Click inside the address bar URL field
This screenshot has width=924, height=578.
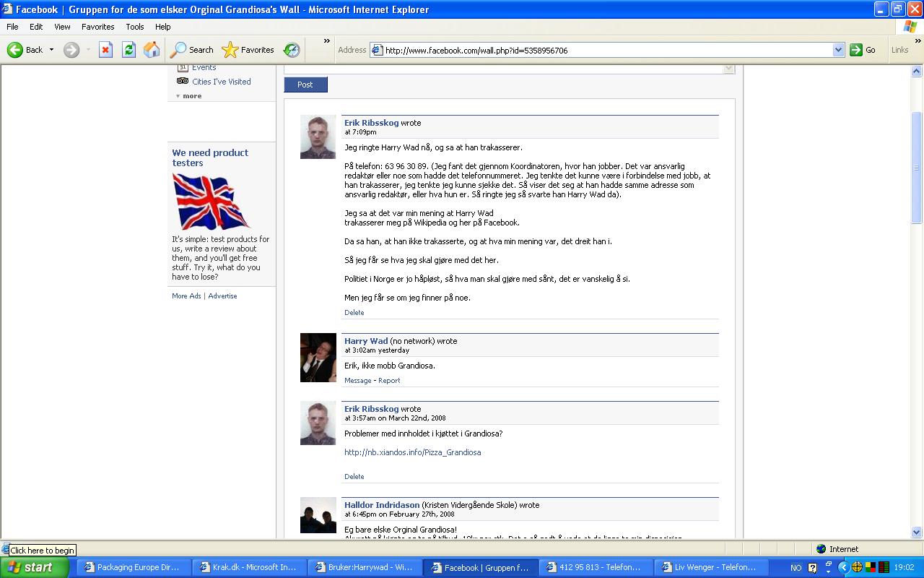606,50
